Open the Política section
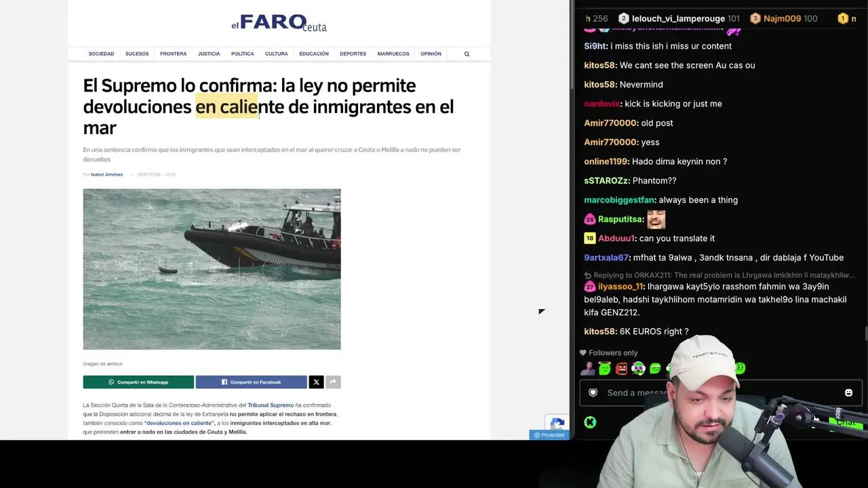 click(x=242, y=54)
